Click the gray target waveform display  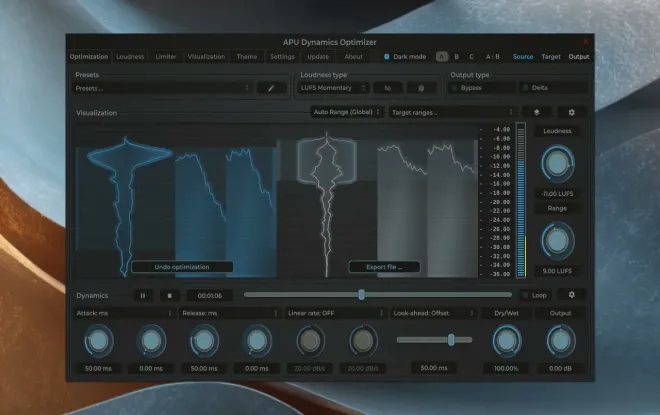[x=378, y=201]
